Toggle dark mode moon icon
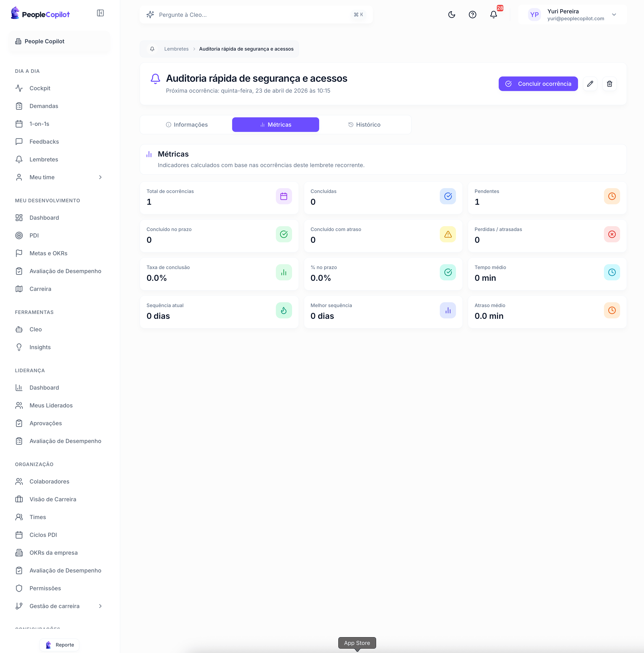 coord(452,15)
